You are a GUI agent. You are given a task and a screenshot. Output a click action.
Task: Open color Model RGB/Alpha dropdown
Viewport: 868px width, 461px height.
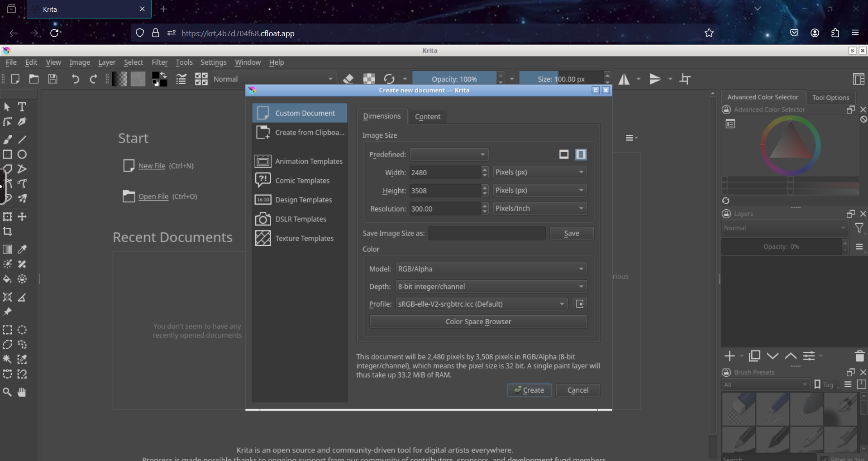tap(491, 269)
